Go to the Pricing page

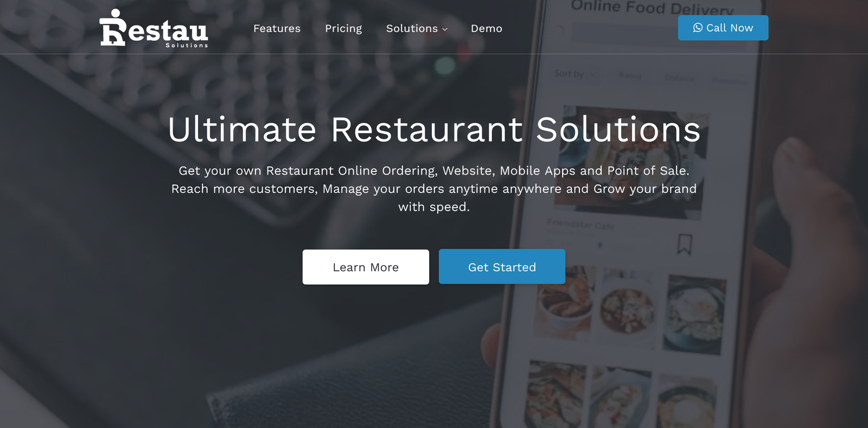point(343,28)
